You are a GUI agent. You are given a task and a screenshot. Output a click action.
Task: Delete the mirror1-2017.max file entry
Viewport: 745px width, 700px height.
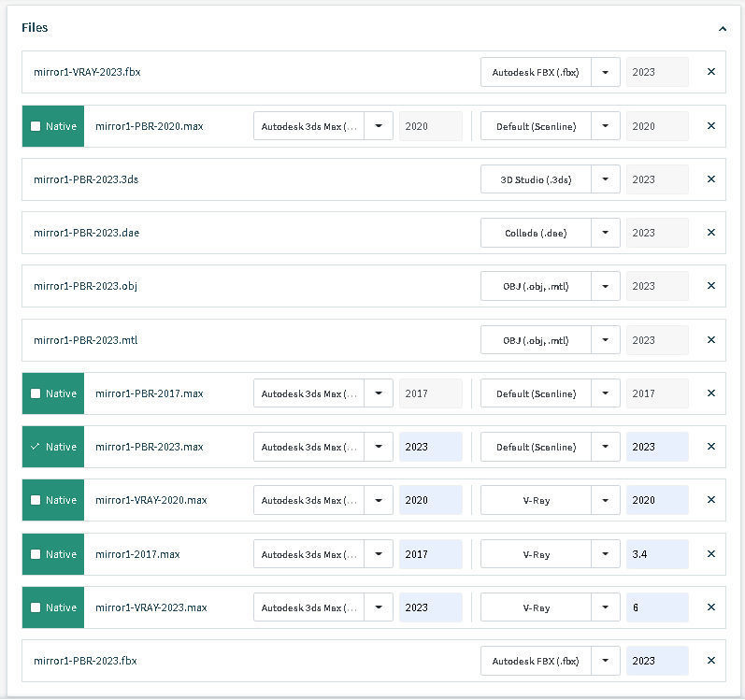point(710,554)
